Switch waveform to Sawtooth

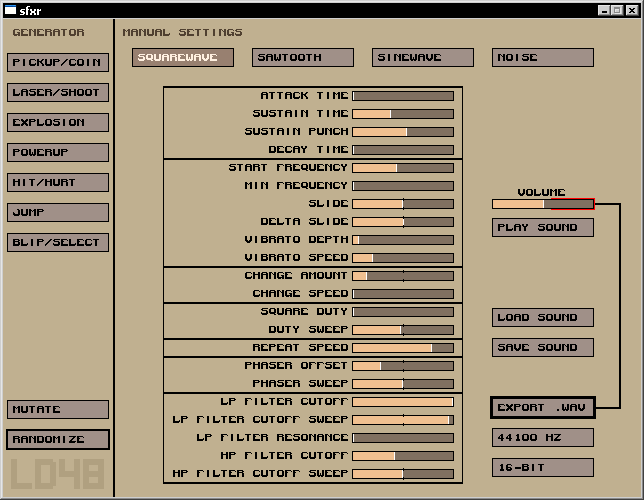point(303,58)
